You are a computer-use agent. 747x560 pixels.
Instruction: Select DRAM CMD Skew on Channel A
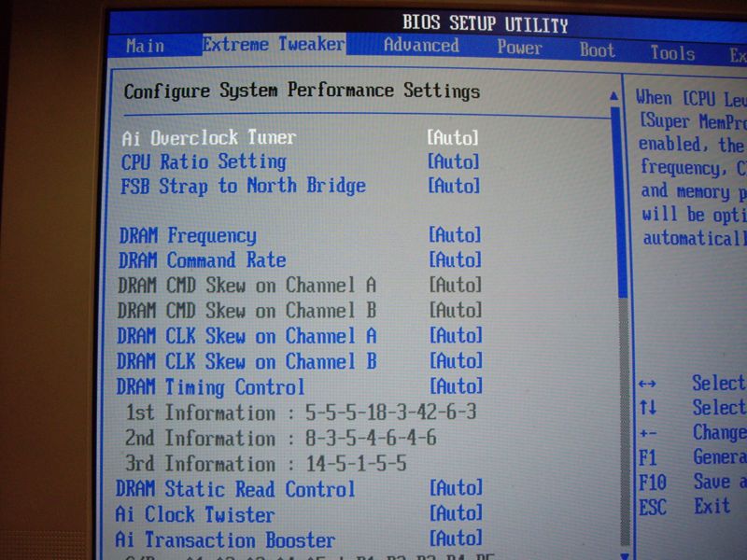pos(247,286)
